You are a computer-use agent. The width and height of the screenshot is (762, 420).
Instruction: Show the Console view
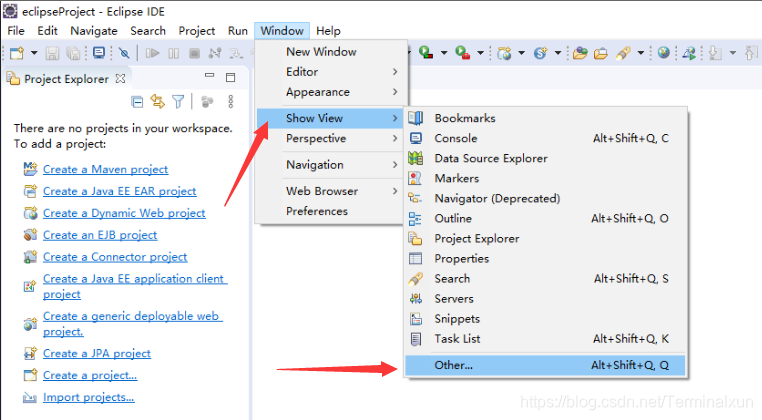click(x=545, y=138)
